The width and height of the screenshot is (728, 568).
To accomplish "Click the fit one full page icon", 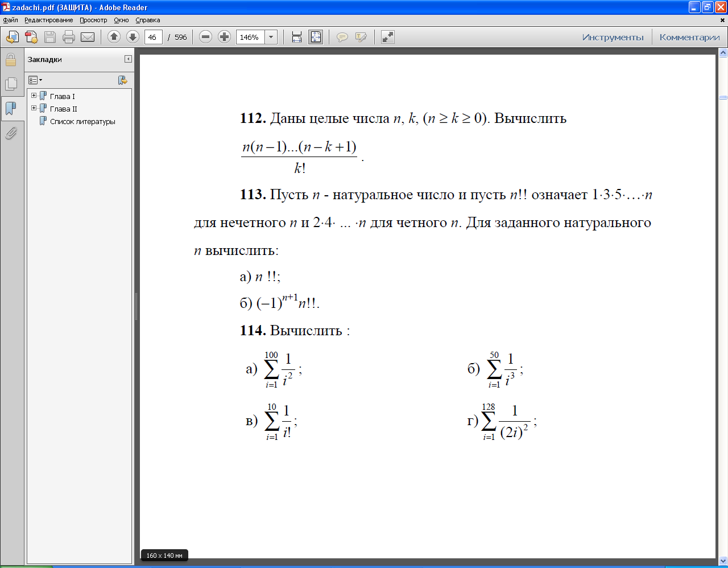I will 315,37.
